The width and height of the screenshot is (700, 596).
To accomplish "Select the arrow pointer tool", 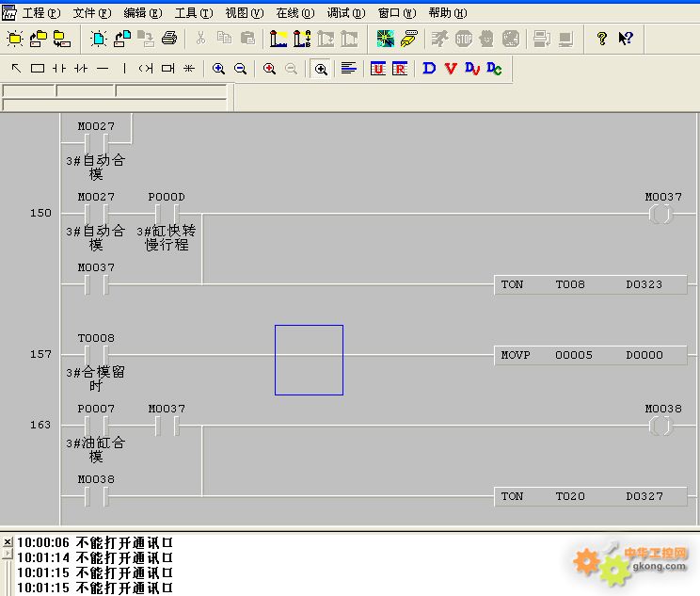I will tap(16, 69).
